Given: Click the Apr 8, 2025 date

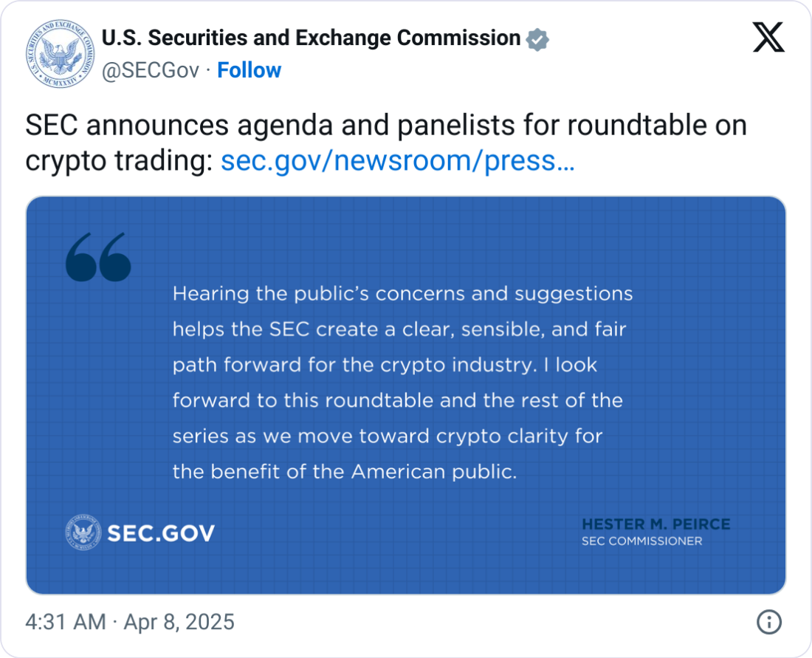Looking at the screenshot, I should click(178, 622).
